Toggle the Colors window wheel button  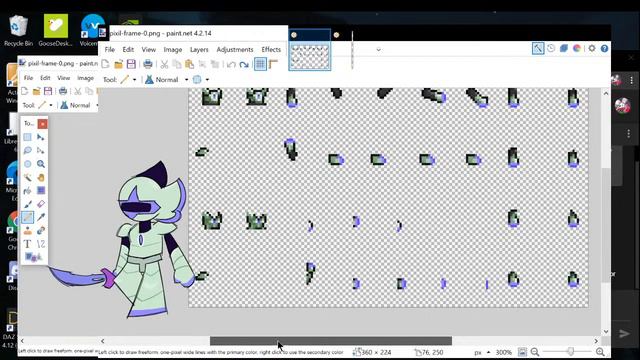point(577,49)
